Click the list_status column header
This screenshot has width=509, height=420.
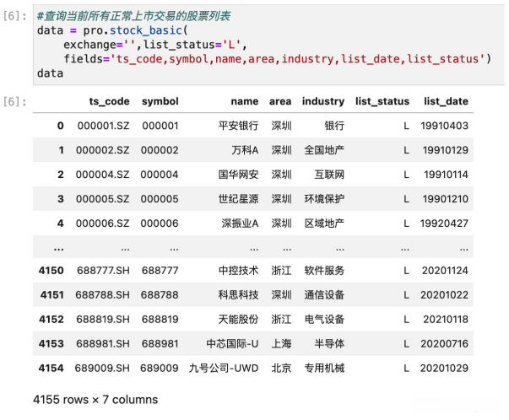click(x=382, y=101)
